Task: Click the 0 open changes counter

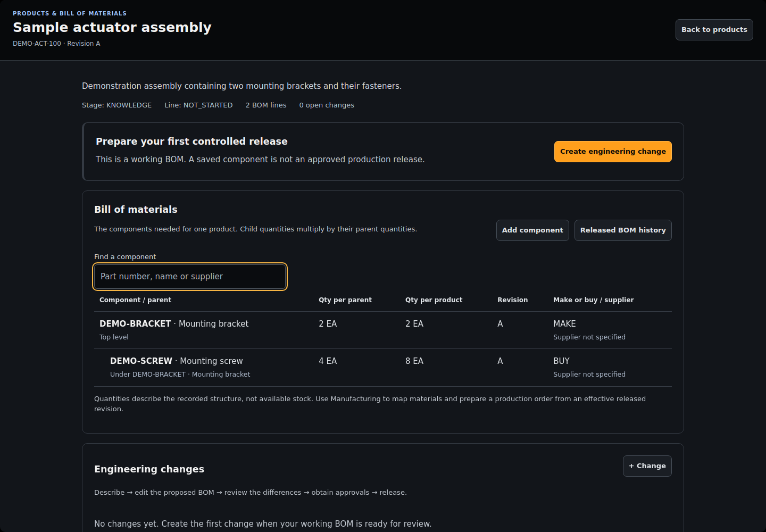Action: pyautogui.click(x=327, y=105)
